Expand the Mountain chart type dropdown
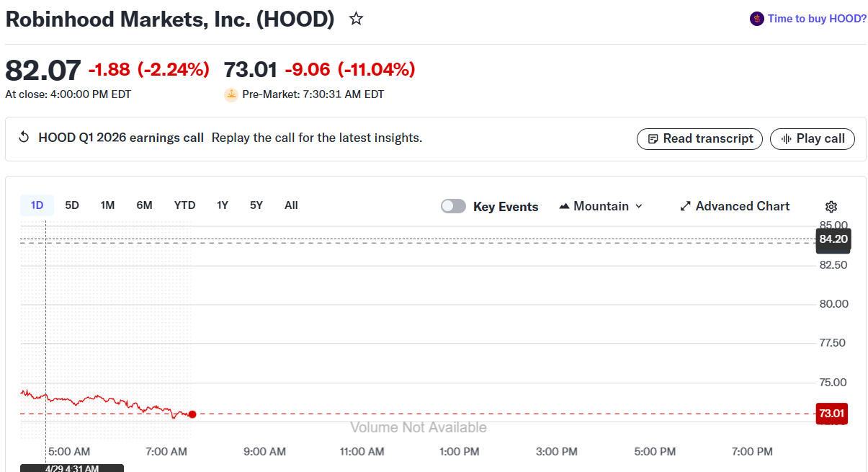868x472 pixels. click(x=601, y=206)
